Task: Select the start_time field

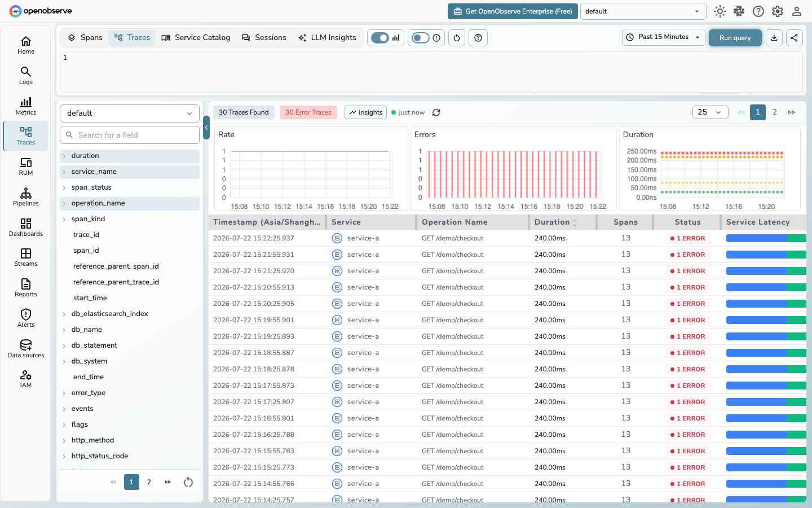Action: [x=90, y=298]
